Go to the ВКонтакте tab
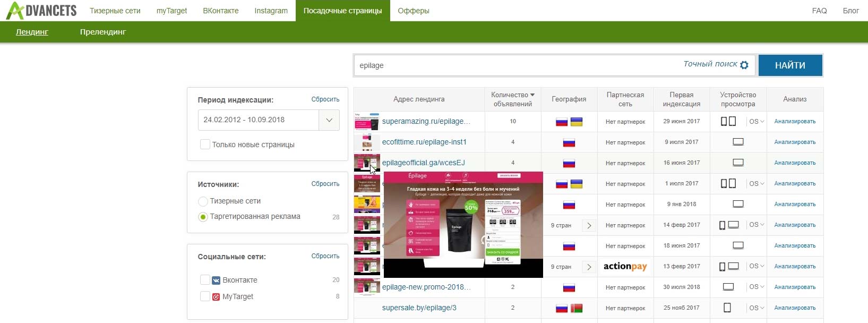 [221, 11]
